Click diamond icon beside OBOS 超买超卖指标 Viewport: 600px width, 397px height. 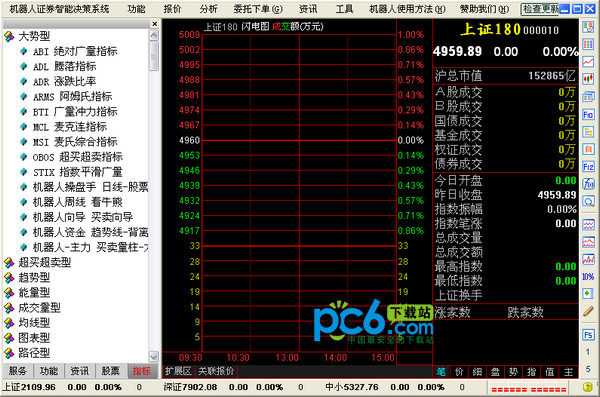tap(24, 157)
